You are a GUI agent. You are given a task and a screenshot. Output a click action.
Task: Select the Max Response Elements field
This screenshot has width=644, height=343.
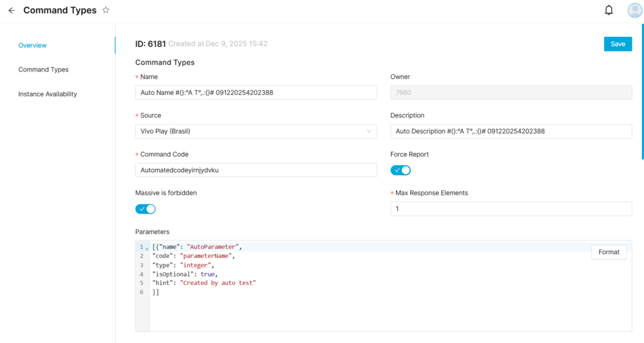[x=511, y=209]
